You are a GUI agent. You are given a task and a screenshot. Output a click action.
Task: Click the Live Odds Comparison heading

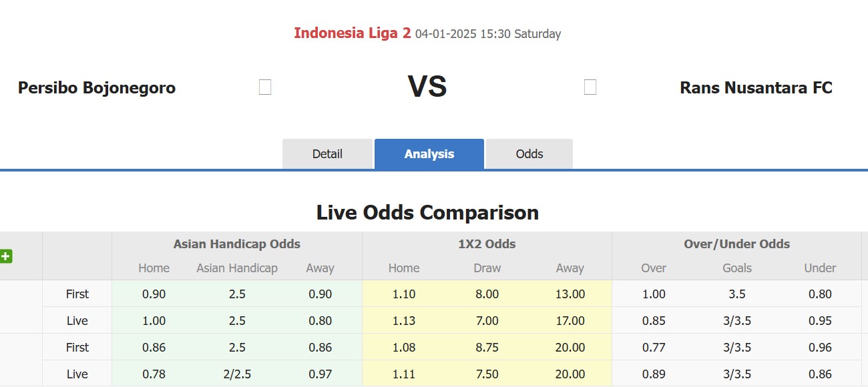tap(428, 212)
